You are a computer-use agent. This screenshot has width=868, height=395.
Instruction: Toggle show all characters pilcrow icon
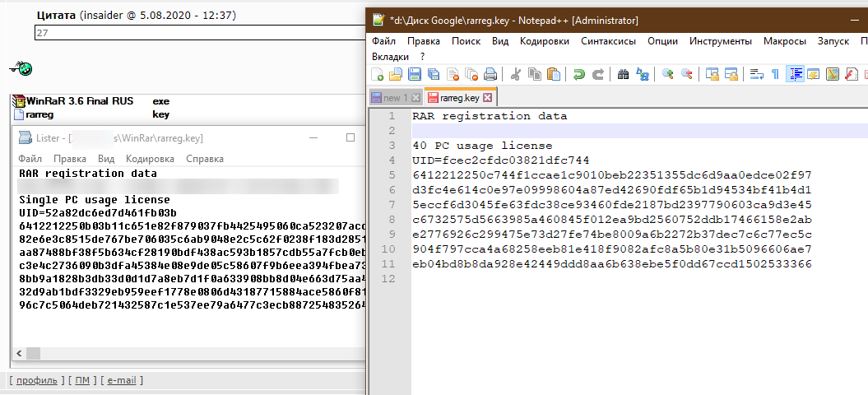(x=776, y=74)
